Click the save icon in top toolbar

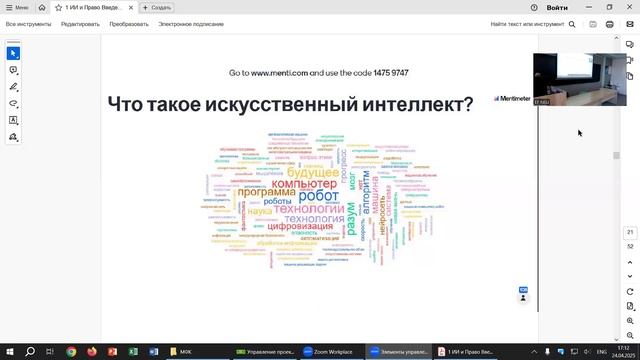click(593, 24)
